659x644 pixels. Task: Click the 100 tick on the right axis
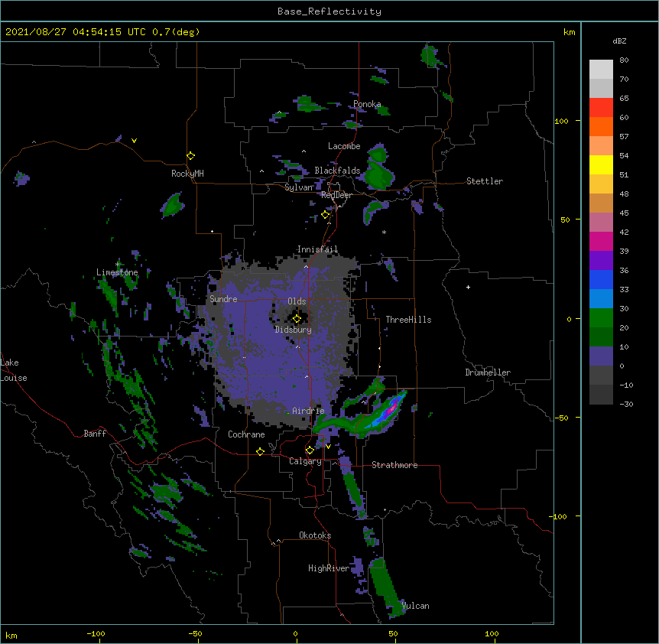561,121
